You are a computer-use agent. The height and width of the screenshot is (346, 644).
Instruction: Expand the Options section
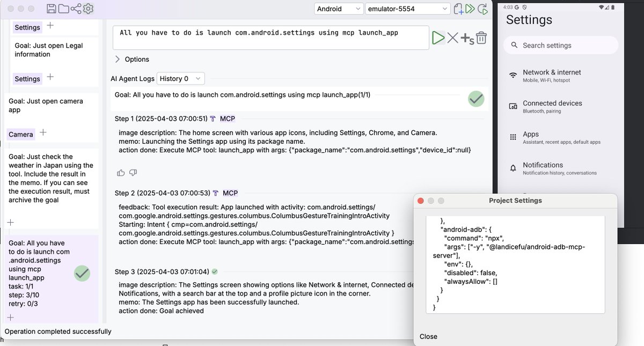click(132, 59)
